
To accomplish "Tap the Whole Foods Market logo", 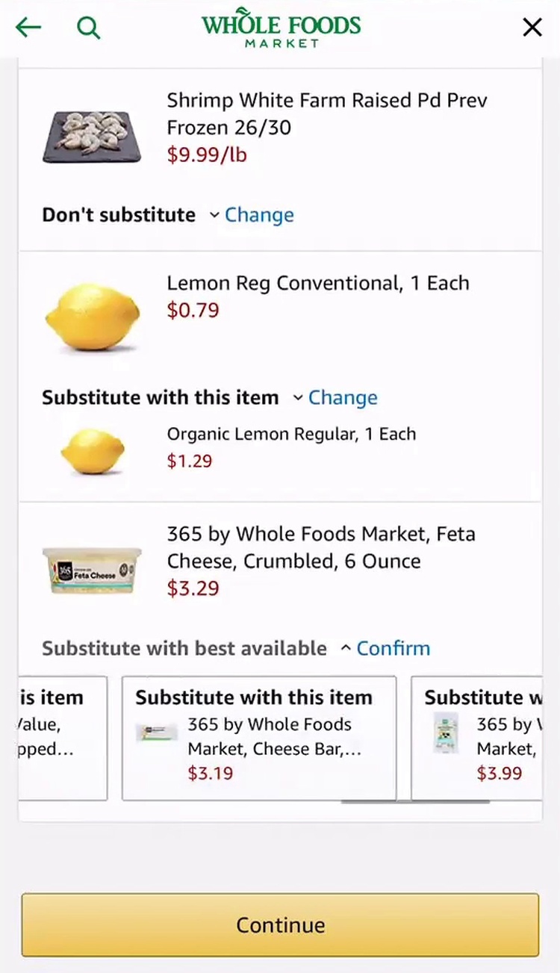I will [x=281, y=28].
